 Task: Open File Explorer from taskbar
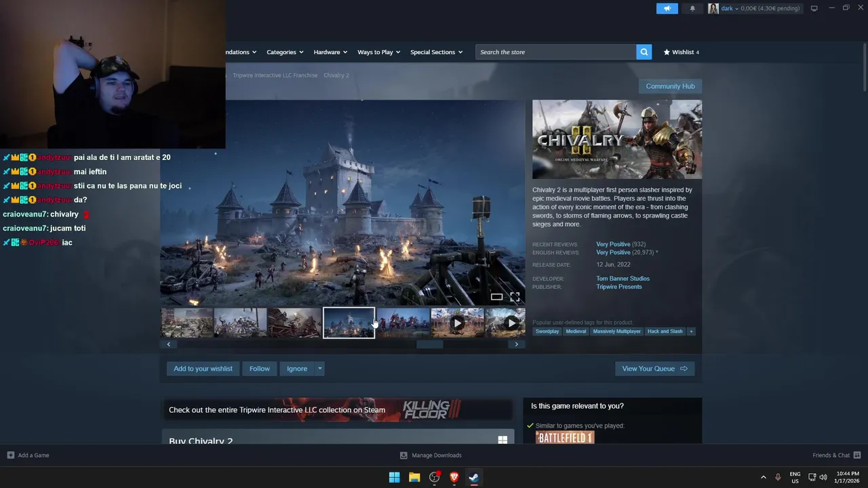click(414, 477)
